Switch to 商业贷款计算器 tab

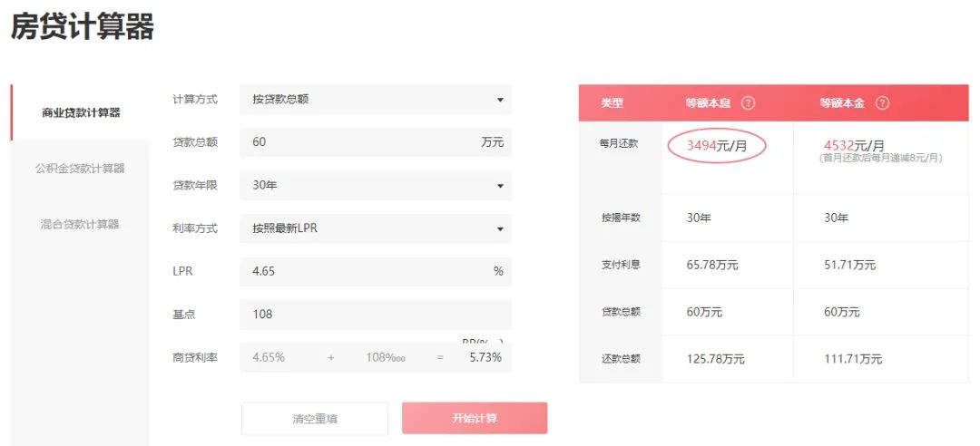[81, 113]
